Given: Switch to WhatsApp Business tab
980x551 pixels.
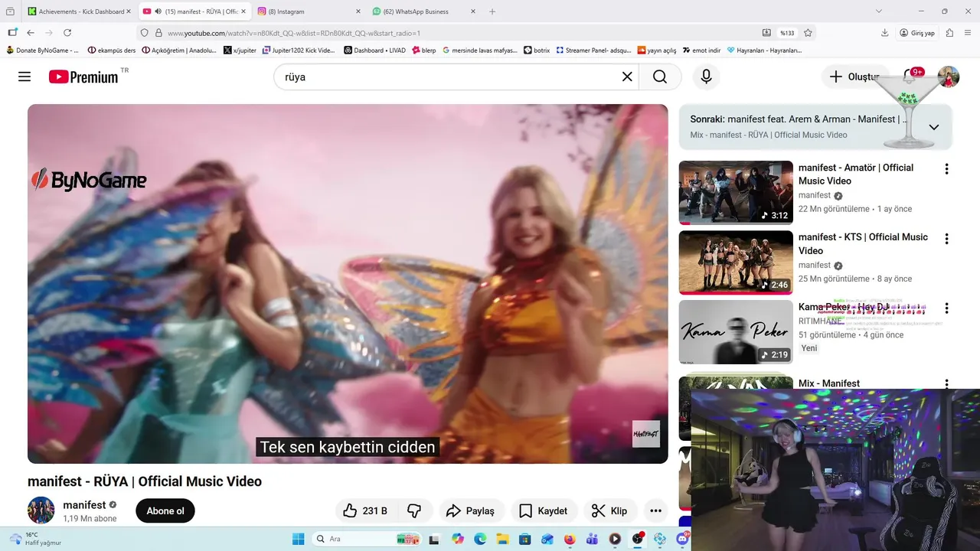Looking at the screenshot, I should click(x=424, y=11).
